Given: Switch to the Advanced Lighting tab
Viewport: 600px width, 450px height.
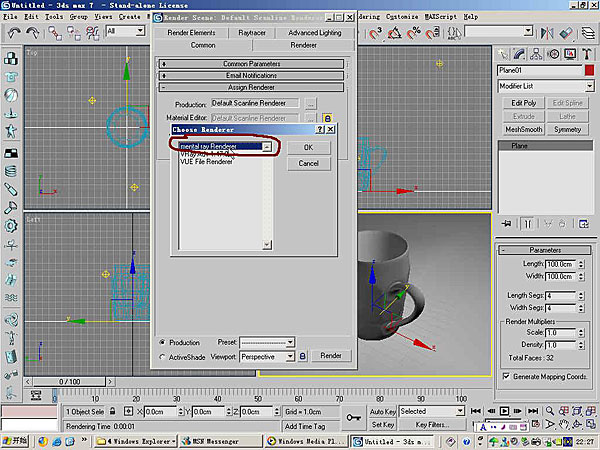Looking at the screenshot, I should [x=315, y=33].
